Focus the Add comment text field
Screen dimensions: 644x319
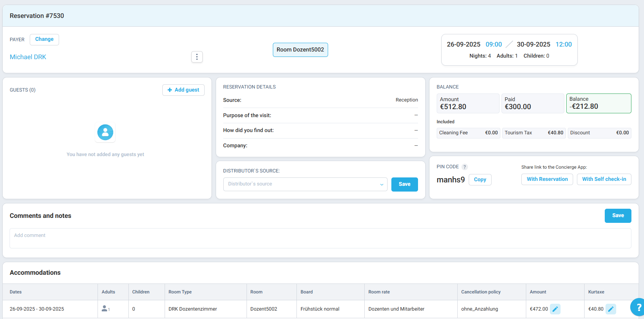pos(320,238)
